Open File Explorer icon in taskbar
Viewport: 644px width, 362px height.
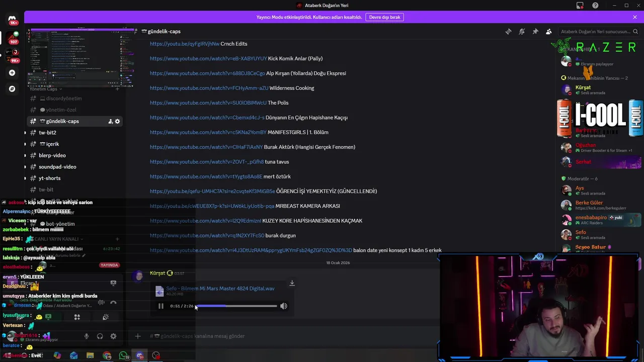(x=90, y=355)
